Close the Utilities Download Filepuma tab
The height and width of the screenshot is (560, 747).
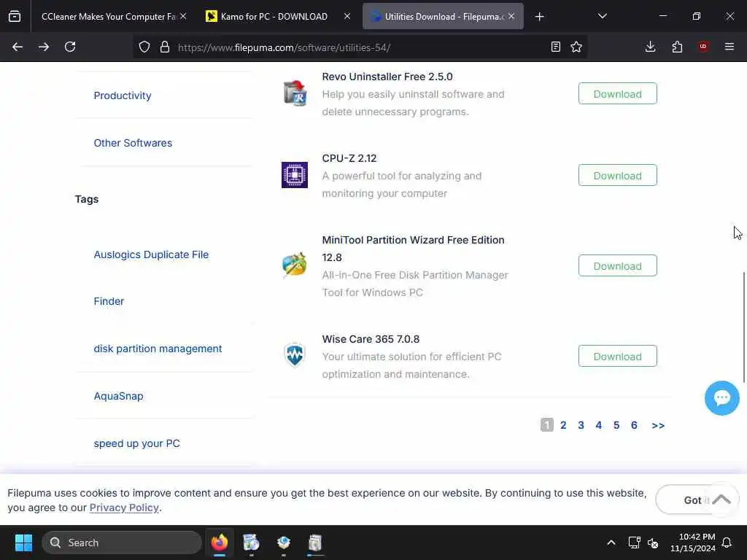click(x=511, y=16)
